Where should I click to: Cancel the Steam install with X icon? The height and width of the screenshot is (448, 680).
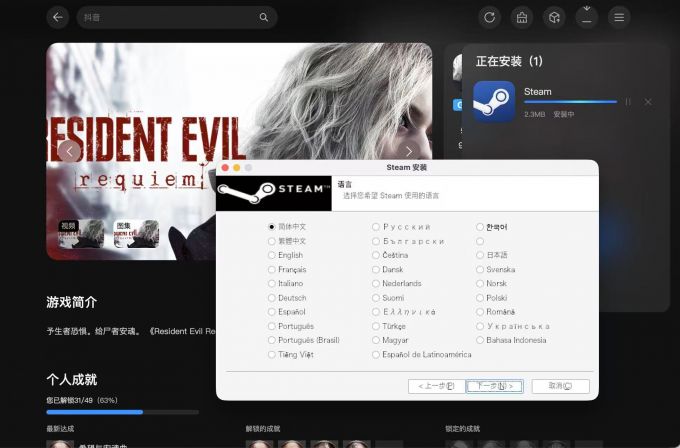[648, 102]
